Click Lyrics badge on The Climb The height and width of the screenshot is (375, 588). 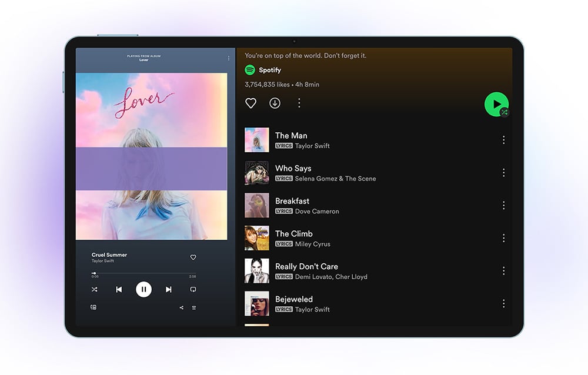(x=284, y=244)
